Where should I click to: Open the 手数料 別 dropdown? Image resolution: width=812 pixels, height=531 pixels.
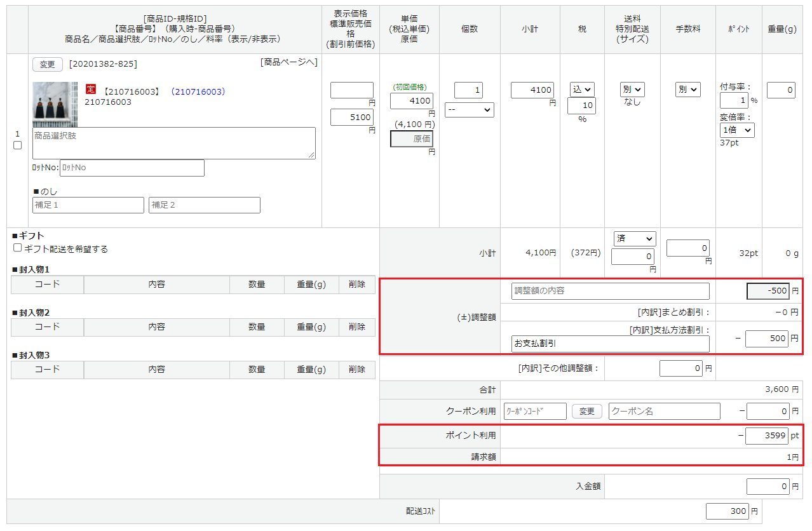click(687, 90)
